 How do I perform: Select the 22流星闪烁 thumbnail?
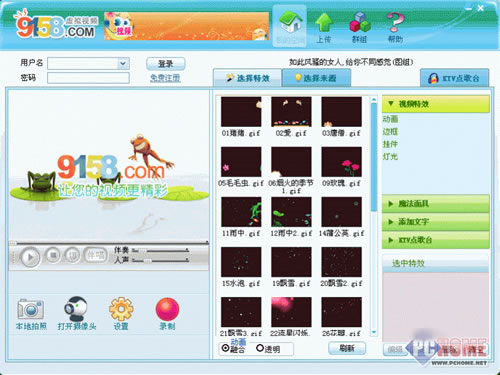coord(291,312)
